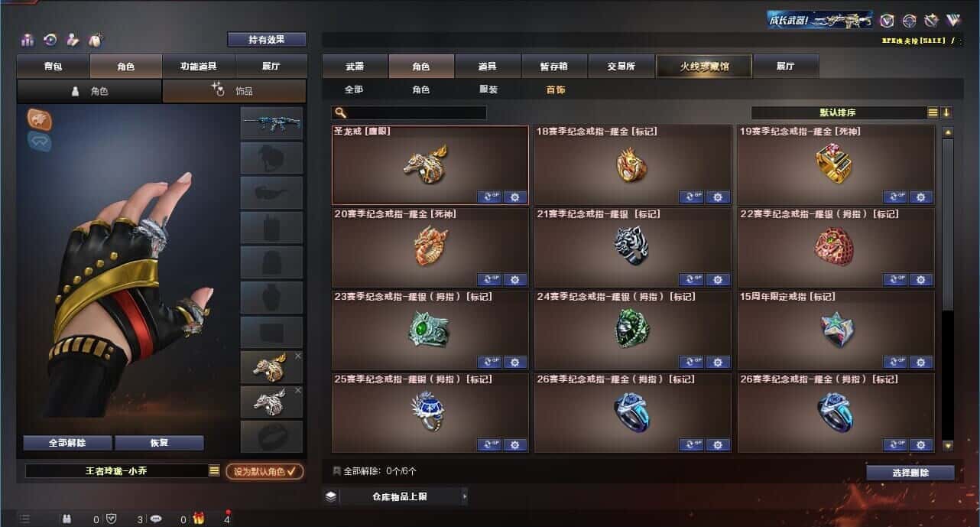
Task: Click the gift box icon in status bar
Action: [x=199, y=519]
